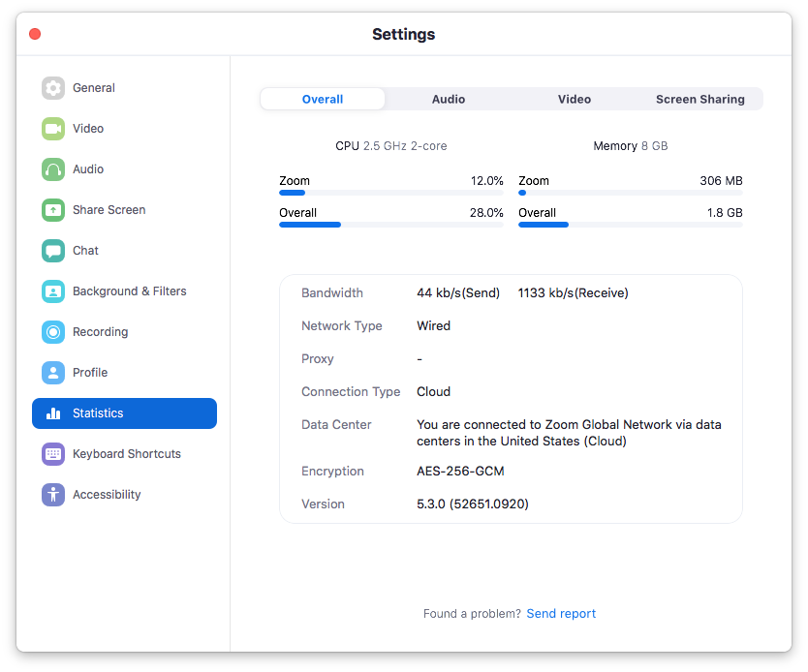Image resolution: width=808 pixels, height=672 pixels.
Task: Open Audio settings in sidebar
Action: click(88, 169)
